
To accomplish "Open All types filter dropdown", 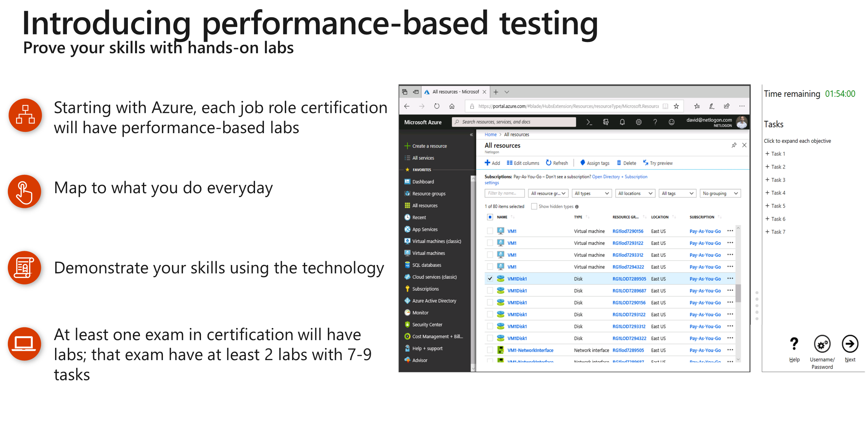I will (592, 193).
